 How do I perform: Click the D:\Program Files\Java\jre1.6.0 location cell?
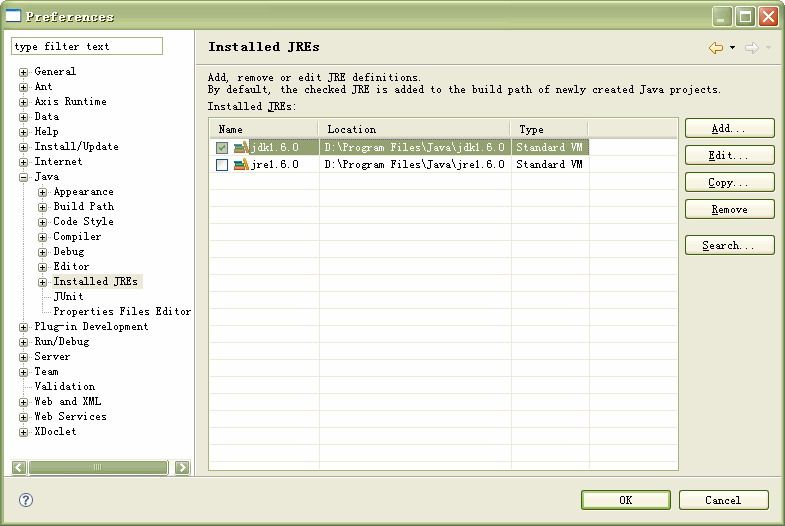coord(415,164)
